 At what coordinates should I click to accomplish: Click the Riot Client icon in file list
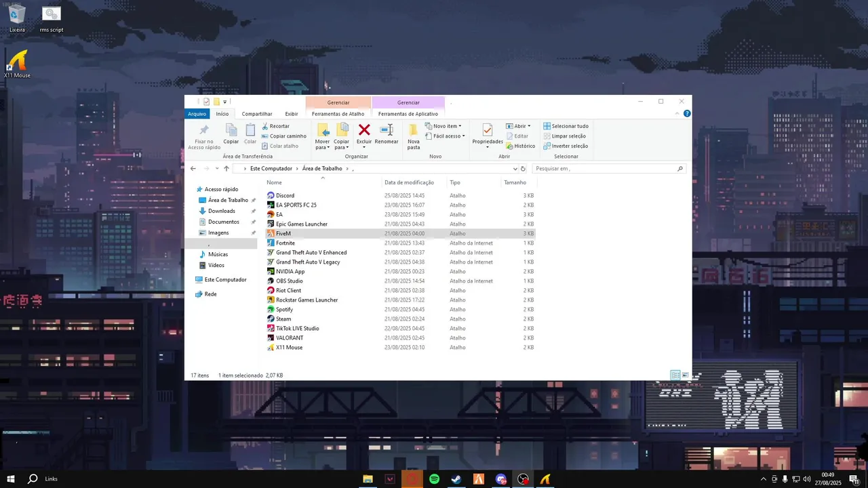point(271,291)
